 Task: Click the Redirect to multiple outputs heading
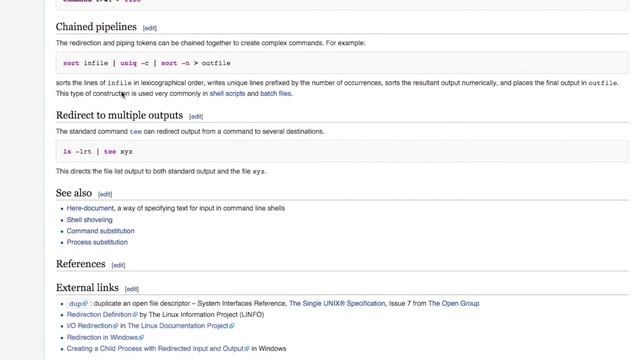point(120,116)
